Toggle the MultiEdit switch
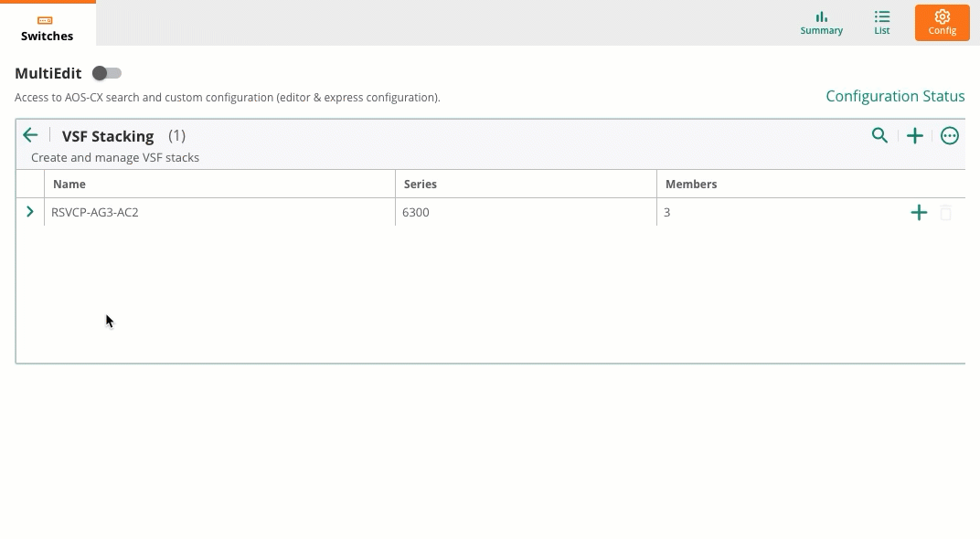The height and width of the screenshot is (539, 980). 107,73
